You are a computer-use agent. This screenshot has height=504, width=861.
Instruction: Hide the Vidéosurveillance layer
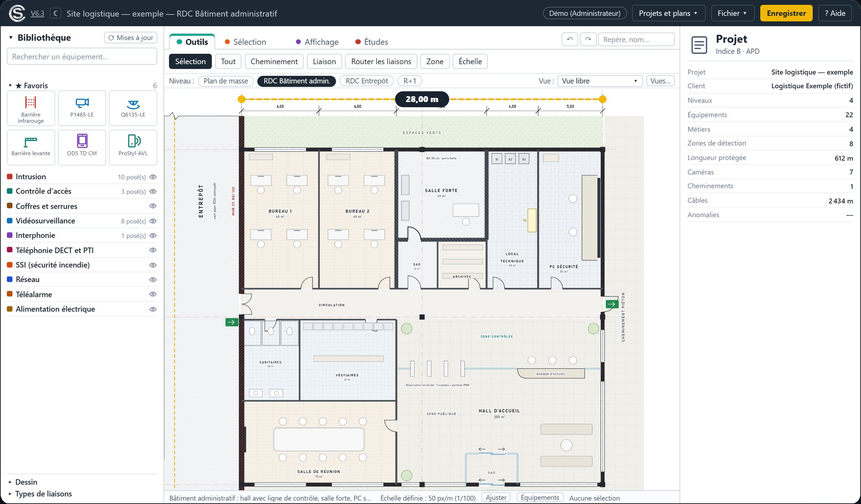click(153, 221)
